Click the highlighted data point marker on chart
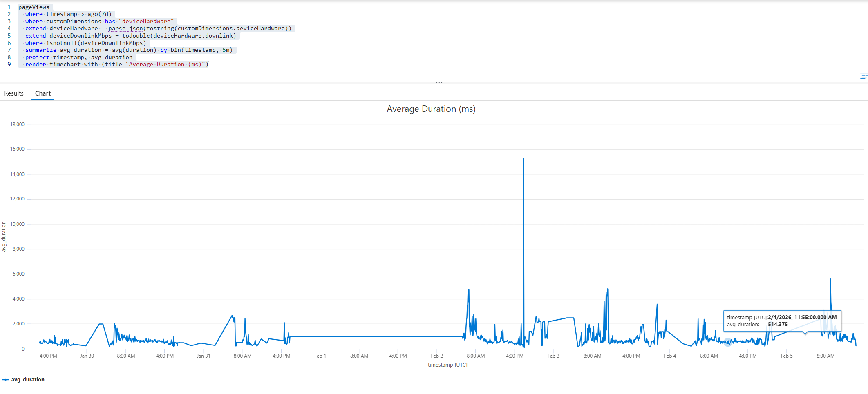Viewport: 868px width, 394px height. [727, 342]
